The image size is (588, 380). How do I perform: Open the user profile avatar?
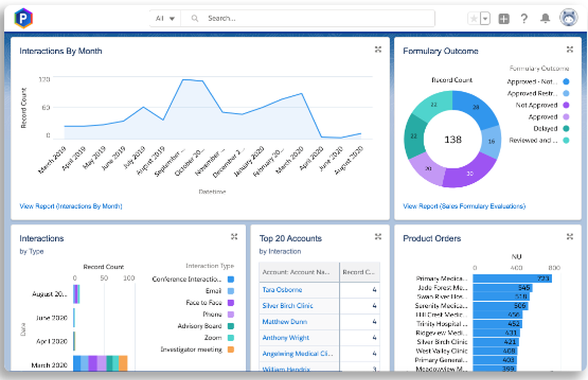point(569,18)
